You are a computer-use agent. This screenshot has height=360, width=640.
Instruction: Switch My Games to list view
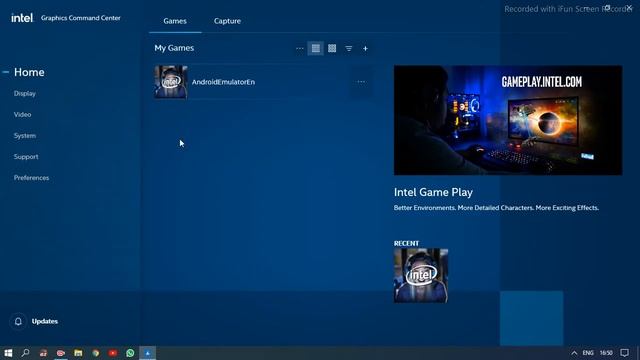(316, 49)
